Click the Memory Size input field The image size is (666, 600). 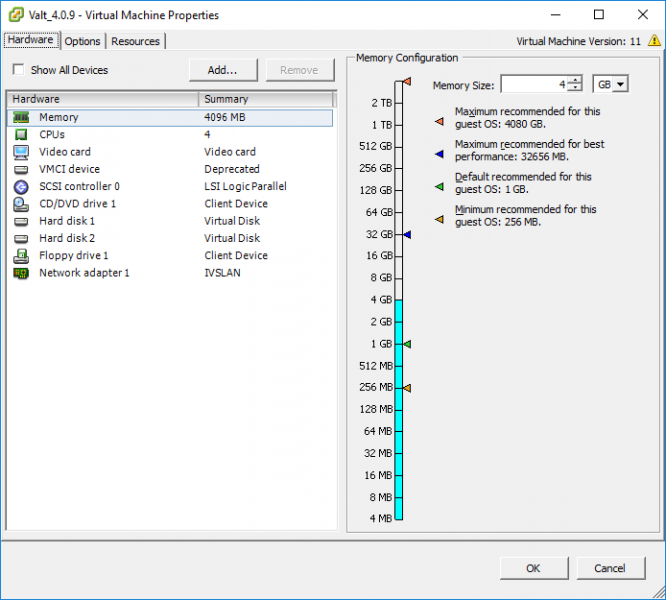click(534, 84)
